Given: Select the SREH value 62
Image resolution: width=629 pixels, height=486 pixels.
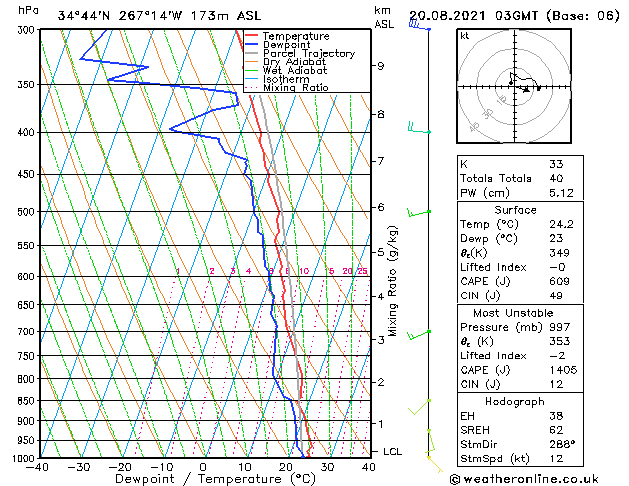Looking at the screenshot, I should tap(556, 430).
